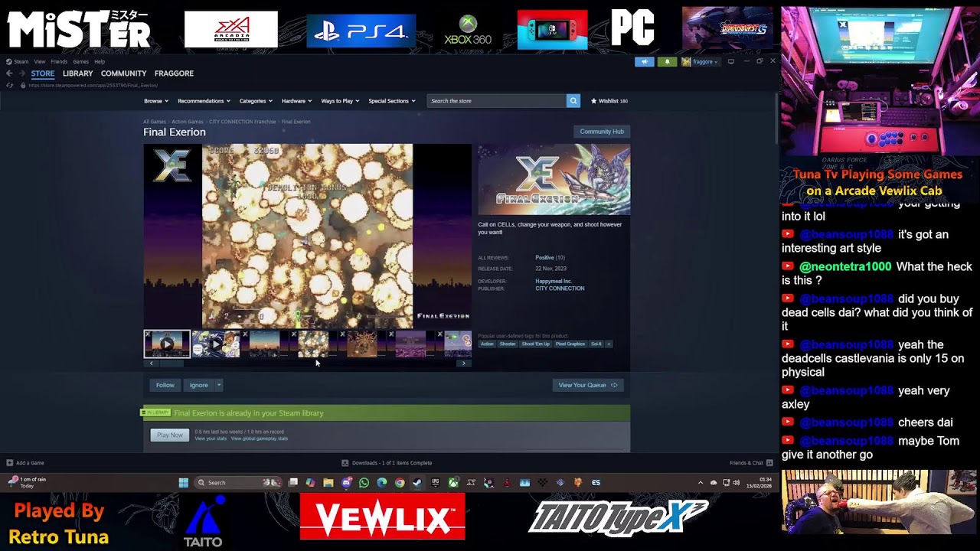This screenshot has height=551, width=980.
Task: Open File Explorer from taskbar
Action: click(328, 483)
